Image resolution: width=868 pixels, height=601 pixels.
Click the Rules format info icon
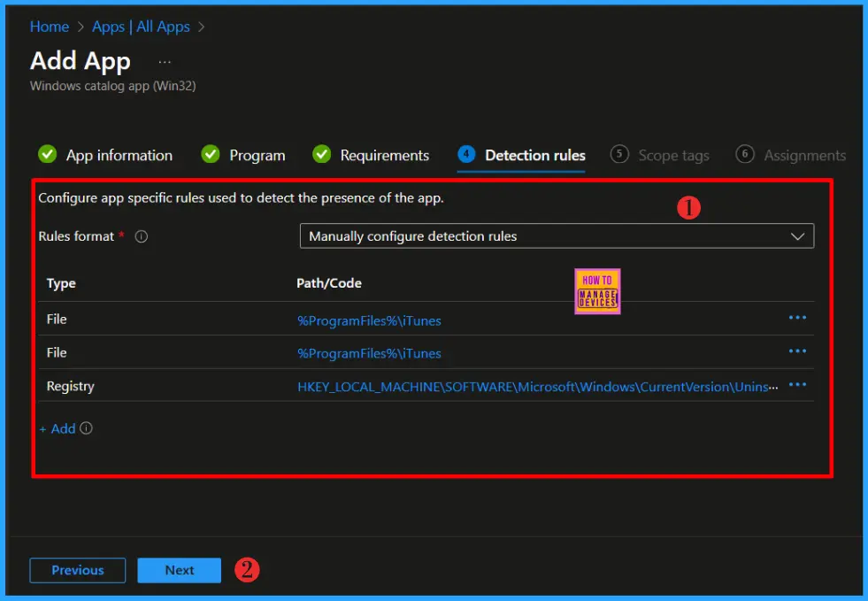click(x=142, y=236)
